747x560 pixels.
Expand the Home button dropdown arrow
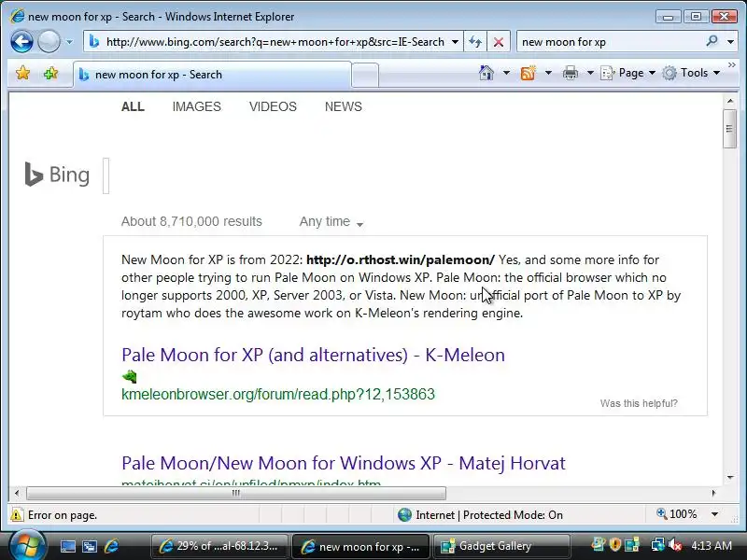pyautogui.click(x=506, y=73)
